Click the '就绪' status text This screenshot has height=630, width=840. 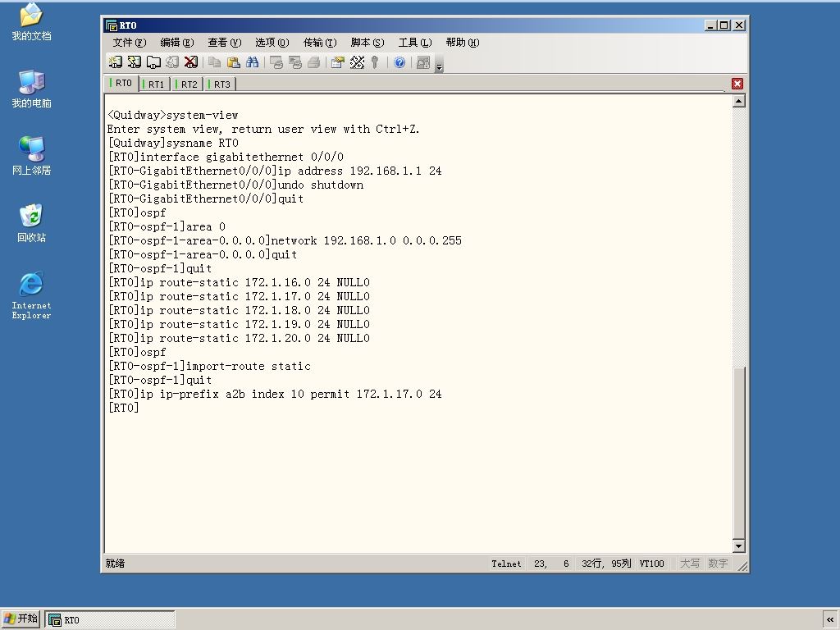point(115,564)
